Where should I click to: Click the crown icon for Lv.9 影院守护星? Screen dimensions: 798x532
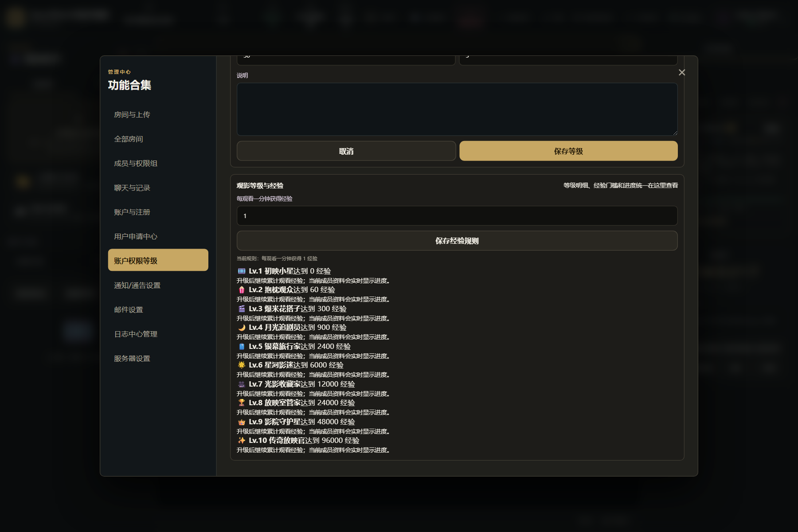[242, 422]
